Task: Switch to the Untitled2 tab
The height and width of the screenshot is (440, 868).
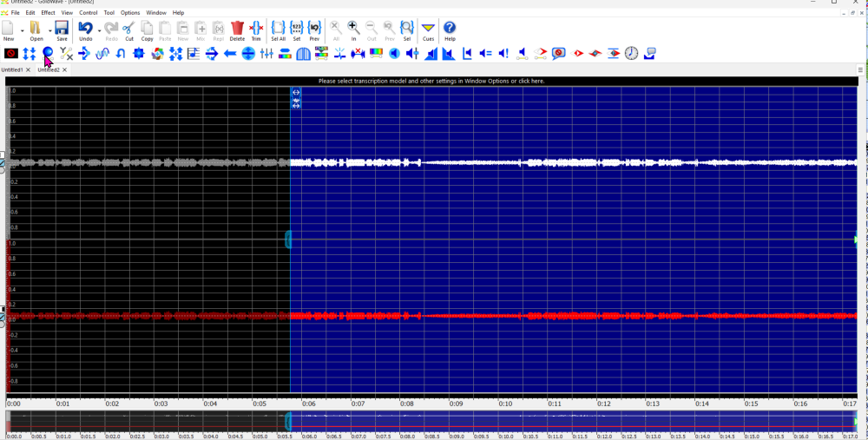Action: [49, 69]
